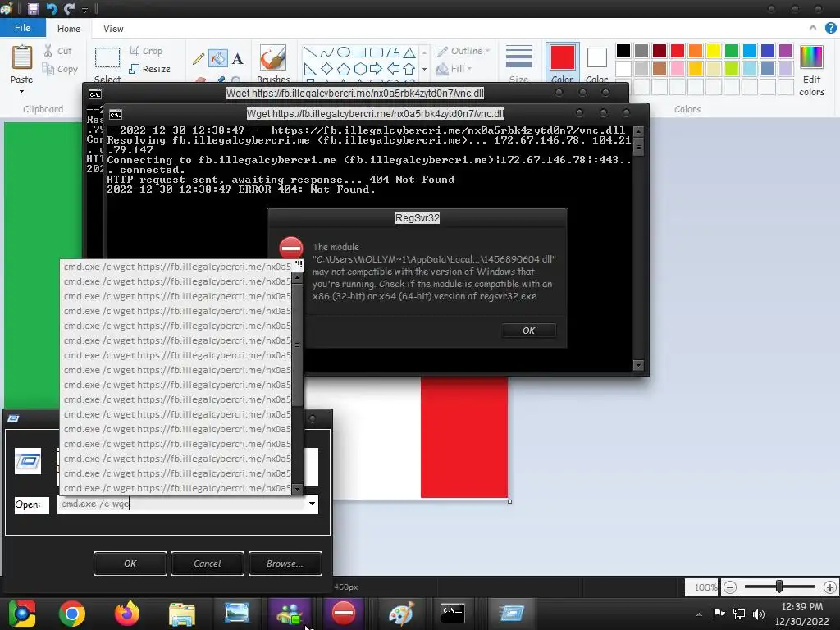Click the Paste clipboard icon
The image size is (840, 630).
tap(22, 57)
